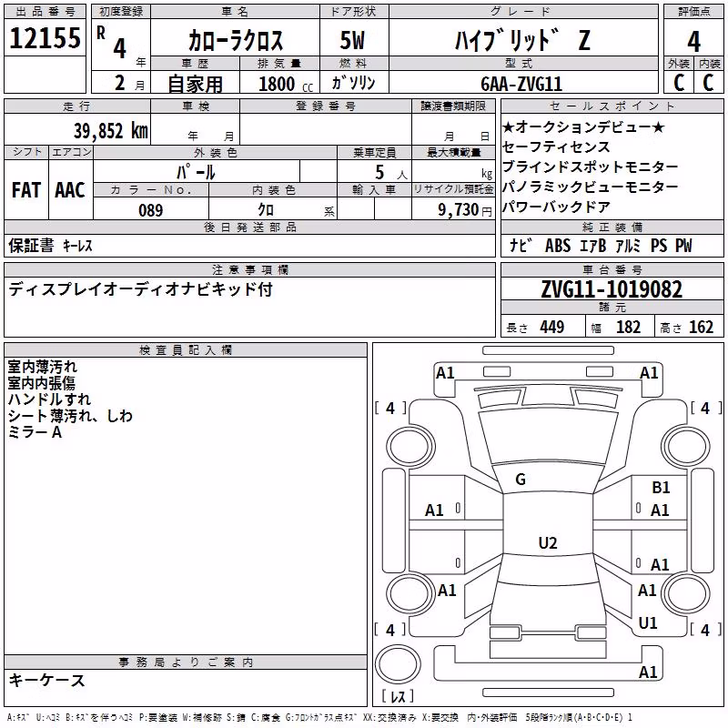Select inspector note シート薄汚れ、しわ
728x728 pixels.
click(70, 416)
